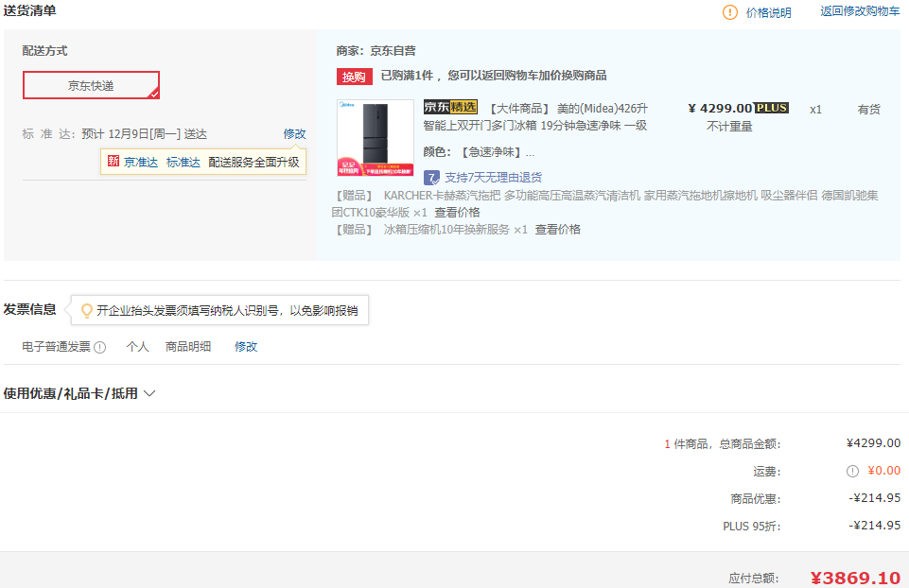Screen dimensions: 909x588
Task: Open the 价格说明 link
Action: point(768,12)
